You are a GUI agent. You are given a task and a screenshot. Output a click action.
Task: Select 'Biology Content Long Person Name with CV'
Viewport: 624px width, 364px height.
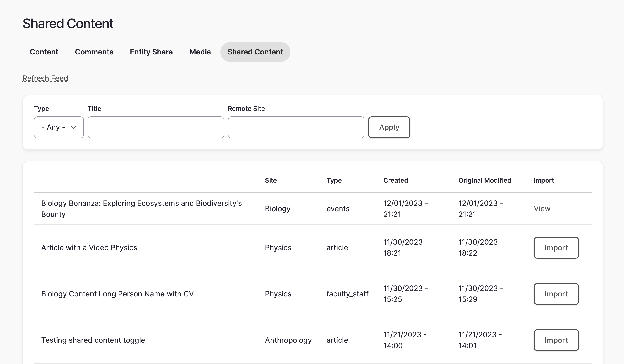click(x=117, y=294)
